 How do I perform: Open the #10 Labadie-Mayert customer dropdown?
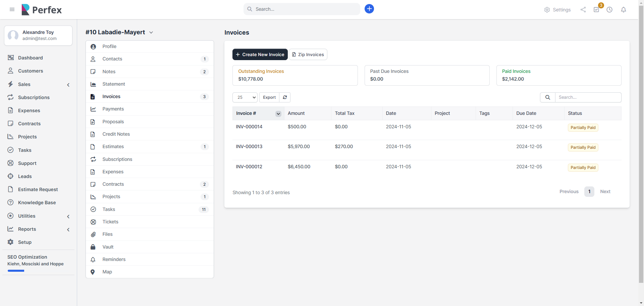coord(151,33)
